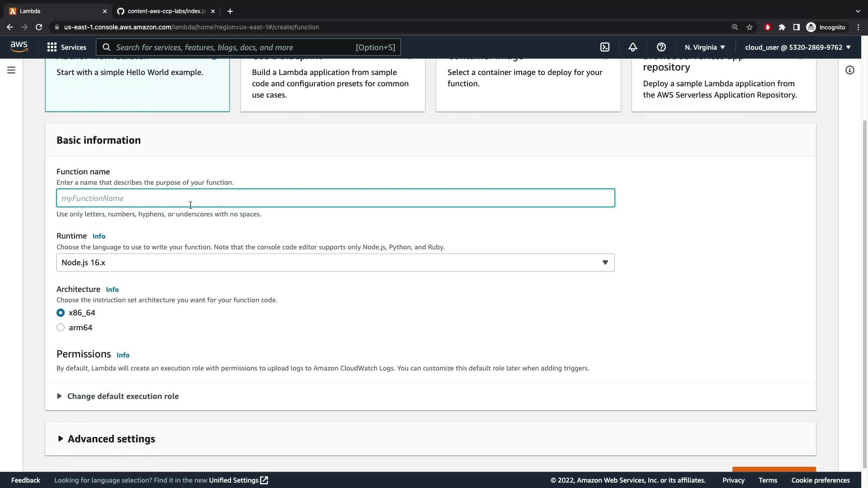The height and width of the screenshot is (488, 868).
Task: Open the Runtime Node.js 16.x dropdown
Action: pos(335,263)
